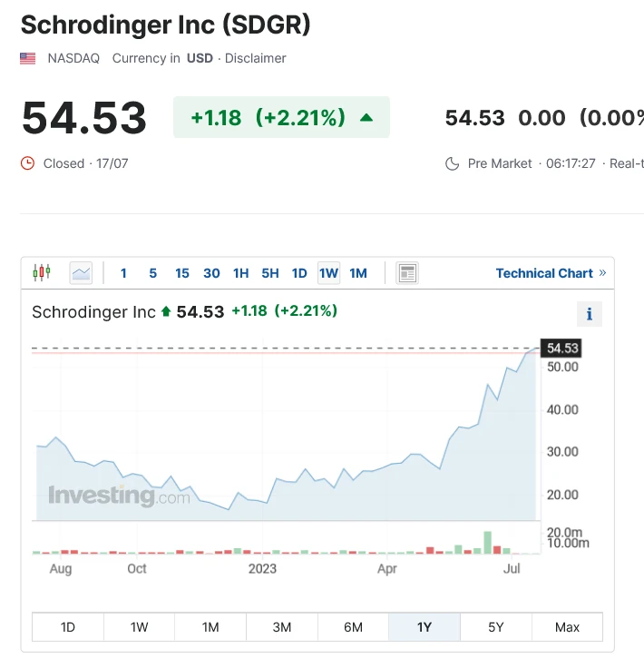Expand the Technical Chart link arrows

pos(603,272)
